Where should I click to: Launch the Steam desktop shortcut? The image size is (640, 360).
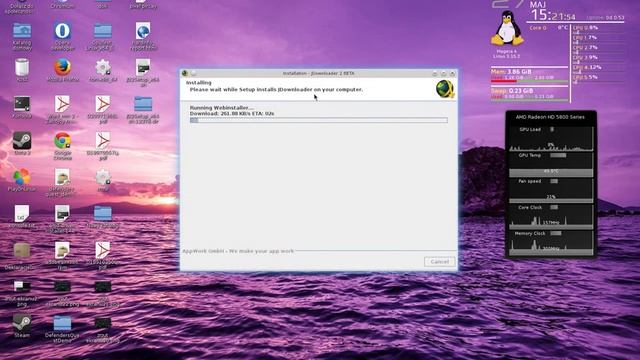coord(22,323)
